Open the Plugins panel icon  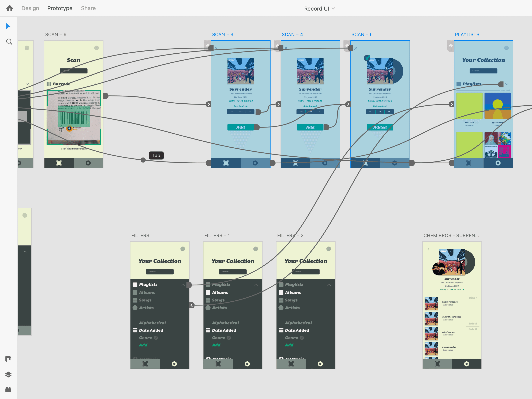(8, 390)
